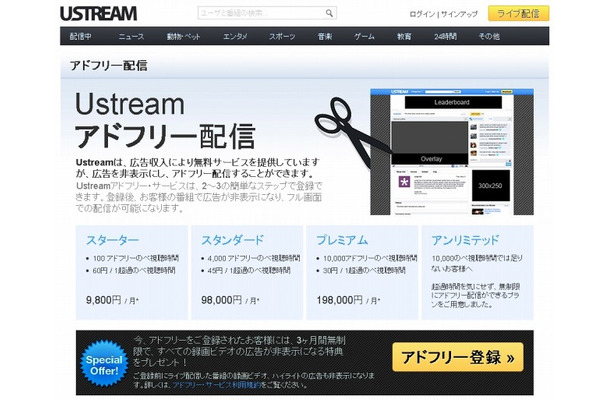
Task: Click the アドフリー配信 page title
Action: pos(109,65)
